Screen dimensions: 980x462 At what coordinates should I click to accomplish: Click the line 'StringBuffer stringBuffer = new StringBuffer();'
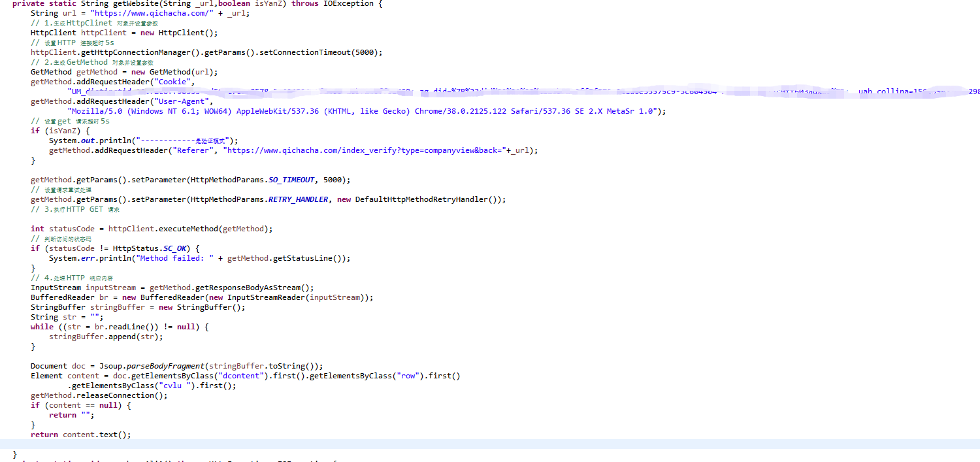(138, 307)
